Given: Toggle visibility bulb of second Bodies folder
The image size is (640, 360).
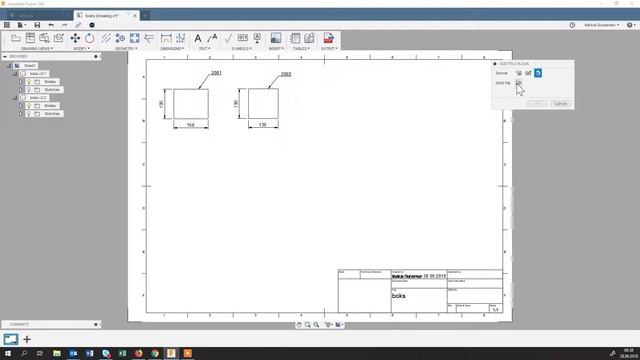Looking at the screenshot, I should (29, 106).
